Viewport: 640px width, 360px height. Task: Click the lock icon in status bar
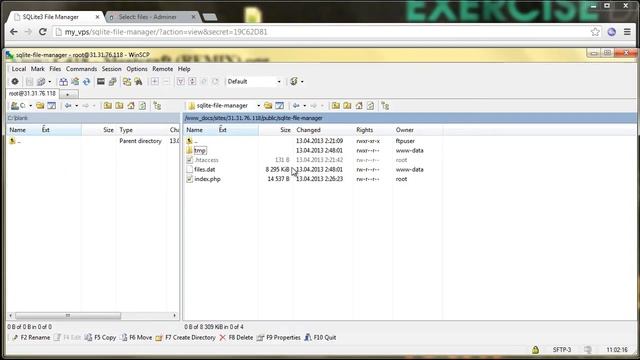point(535,349)
